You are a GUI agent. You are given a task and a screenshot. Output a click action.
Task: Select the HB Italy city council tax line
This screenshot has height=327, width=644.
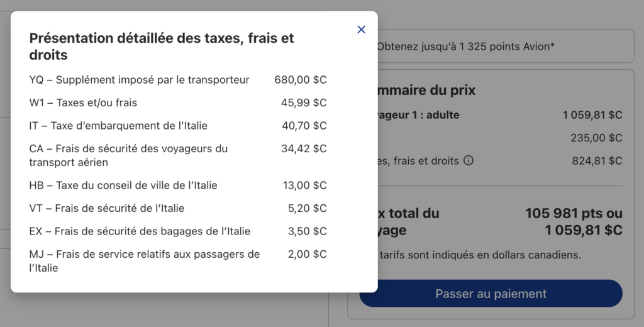123,186
